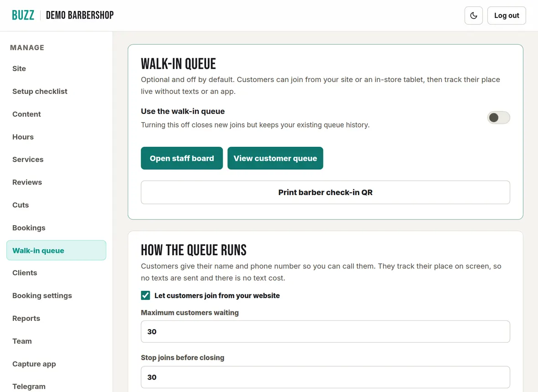Viewport: 538px width, 392px height.
Task: Uncheck Let customers join from your website
Action: (145, 295)
